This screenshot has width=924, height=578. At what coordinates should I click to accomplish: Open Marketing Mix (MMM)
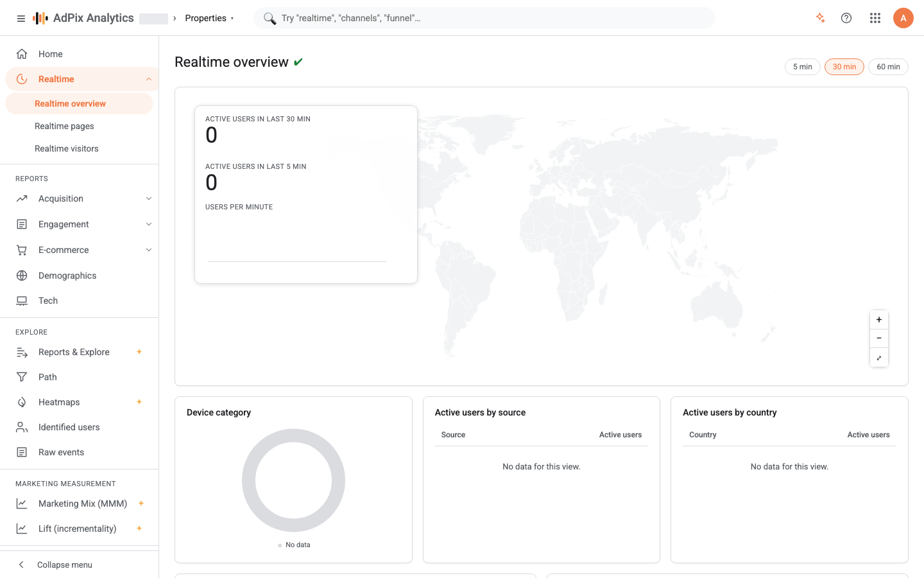pyautogui.click(x=80, y=504)
